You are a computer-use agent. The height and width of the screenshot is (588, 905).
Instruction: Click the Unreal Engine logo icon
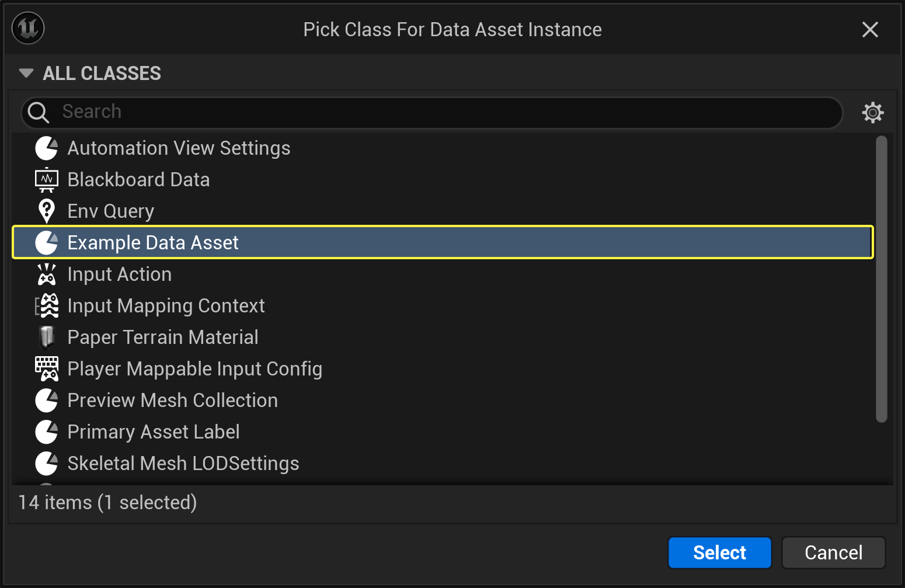pos(28,28)
